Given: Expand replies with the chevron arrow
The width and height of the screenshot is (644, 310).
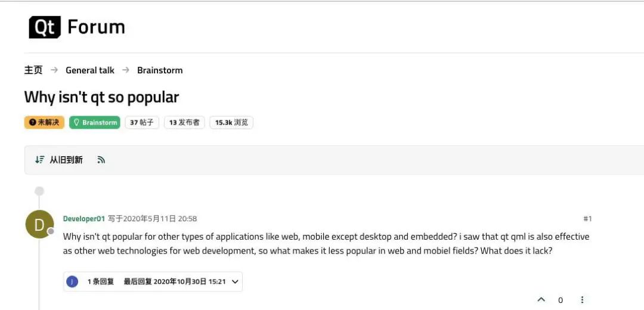Looking at the screenshot, I should (x=235, y=281).
